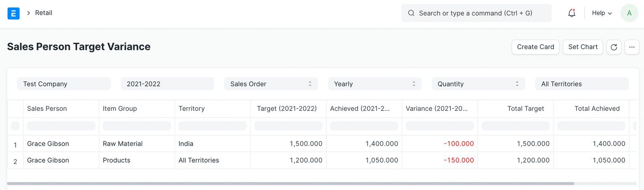Click the ERPNext home logo icon

[13, 13]
